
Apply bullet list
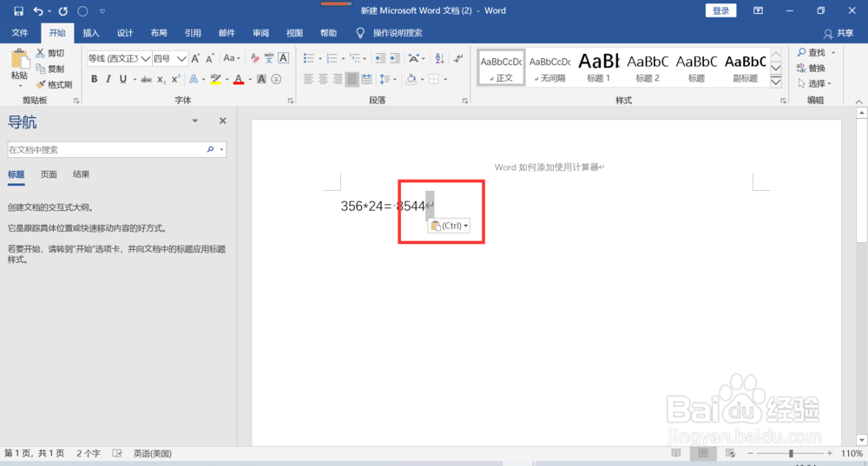click(x=309, y=58)
